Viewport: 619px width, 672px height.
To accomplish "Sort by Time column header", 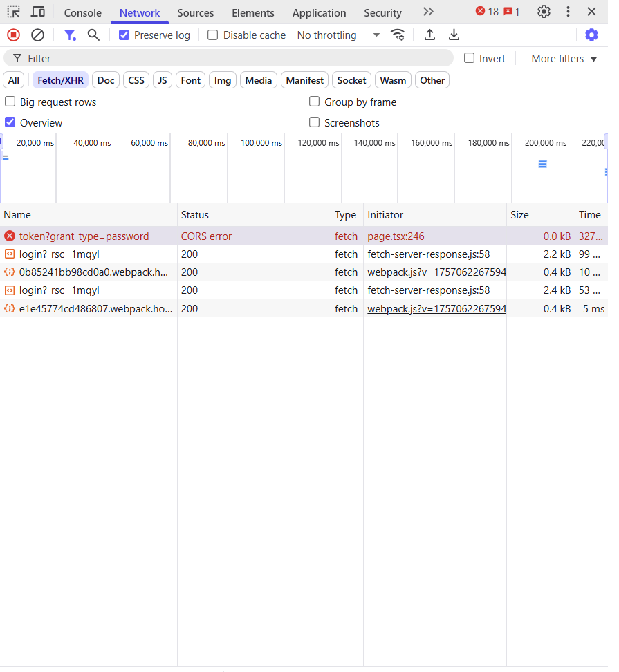I will pyautogui.click(x=591, y=215).
